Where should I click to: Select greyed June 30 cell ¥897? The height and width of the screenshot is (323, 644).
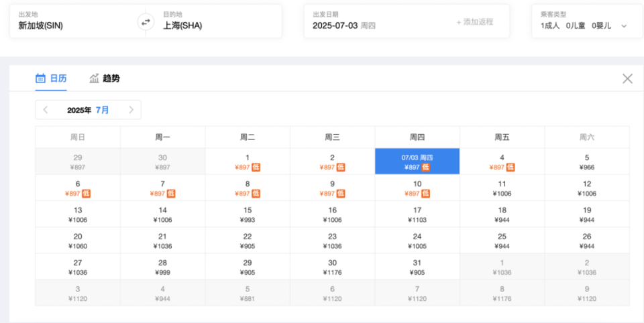(162, 161)
